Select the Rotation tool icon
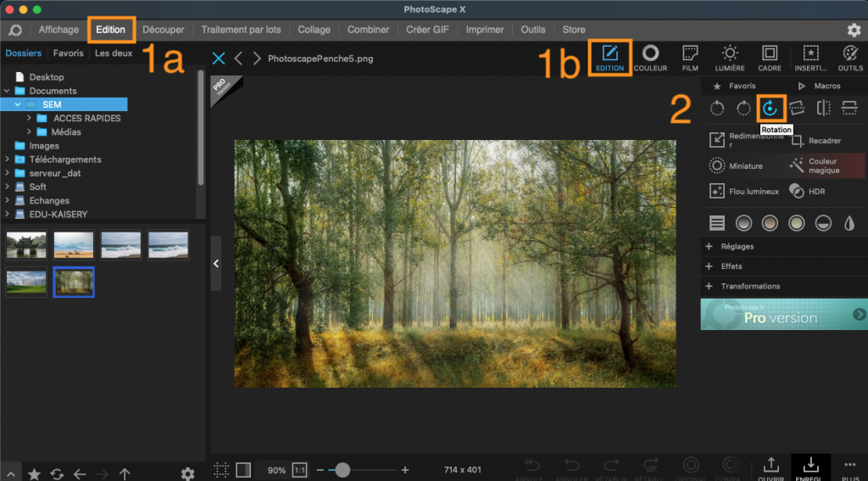 pos(770,108)
